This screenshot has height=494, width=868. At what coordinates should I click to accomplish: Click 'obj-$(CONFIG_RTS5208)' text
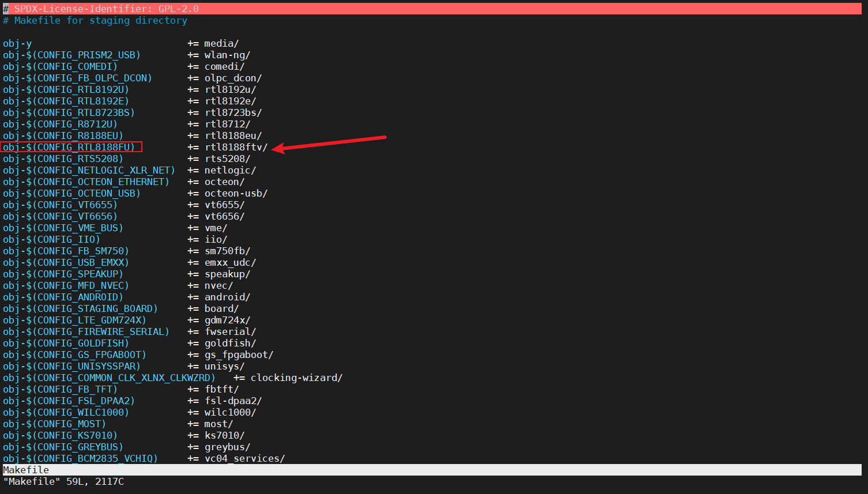tap(63, 159)
